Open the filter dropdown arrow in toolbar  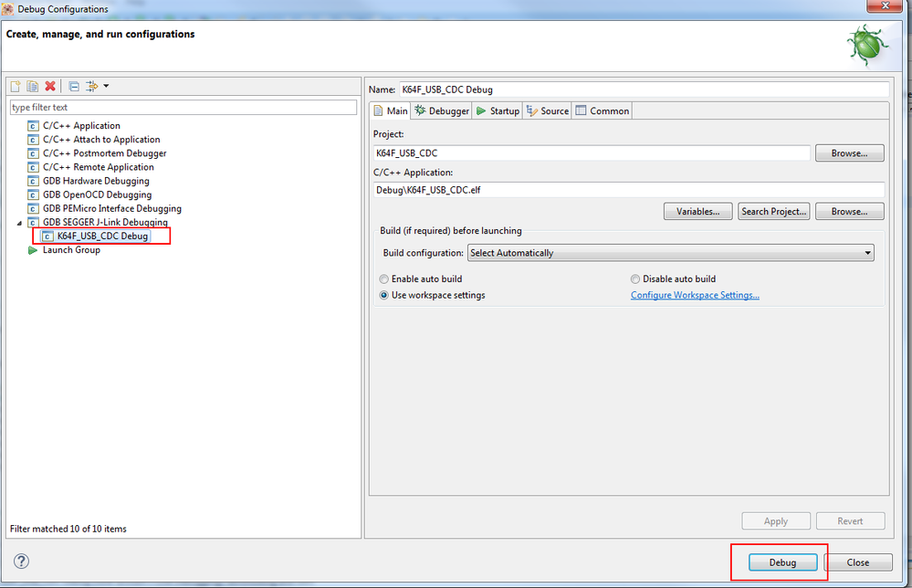(106, 86)
